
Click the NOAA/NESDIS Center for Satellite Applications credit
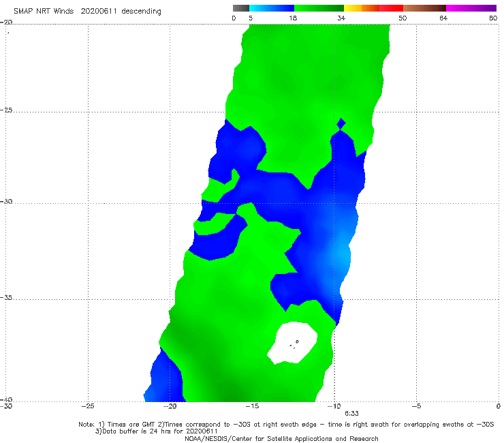(x=281, y=439)
